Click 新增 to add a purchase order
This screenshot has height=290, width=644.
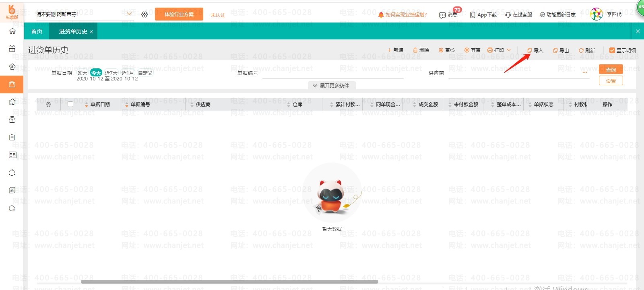(x=395, y=50)
